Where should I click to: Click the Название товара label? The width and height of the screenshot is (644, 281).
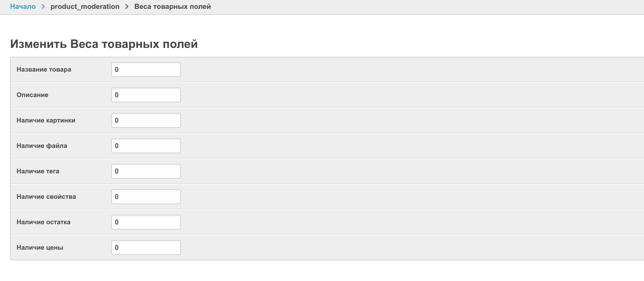(x=44, y=70)
